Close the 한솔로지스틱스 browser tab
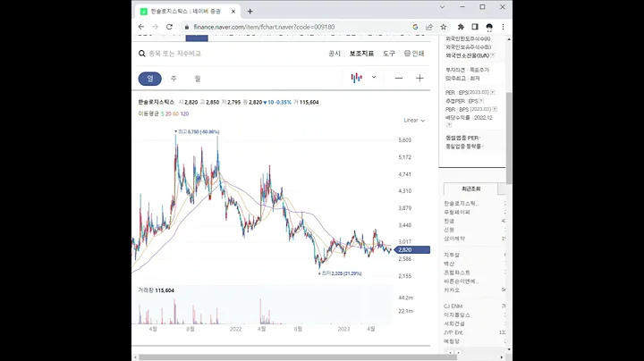 pos(233,12)
